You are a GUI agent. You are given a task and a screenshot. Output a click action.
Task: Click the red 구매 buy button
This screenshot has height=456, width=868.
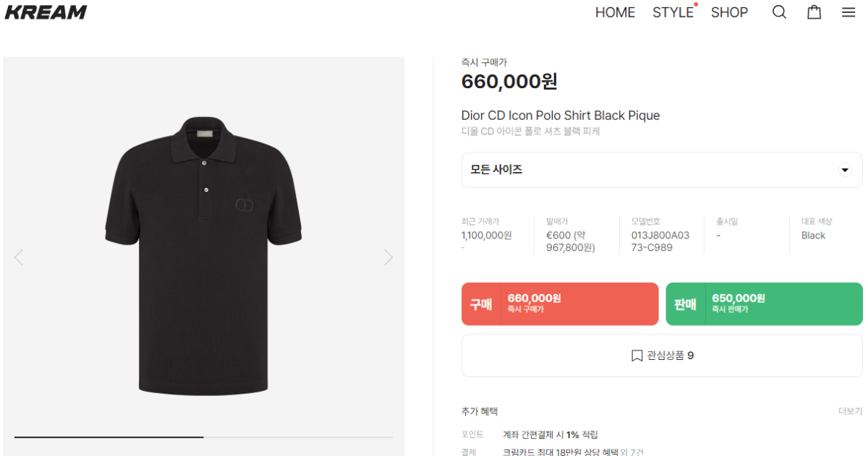560,304
